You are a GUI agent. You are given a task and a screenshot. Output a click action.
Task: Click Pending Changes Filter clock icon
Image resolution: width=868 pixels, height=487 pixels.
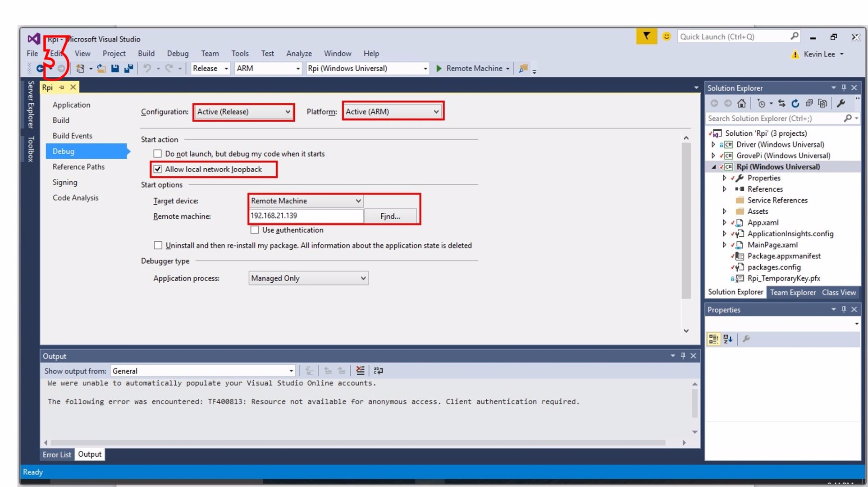(x=761, y=104)
